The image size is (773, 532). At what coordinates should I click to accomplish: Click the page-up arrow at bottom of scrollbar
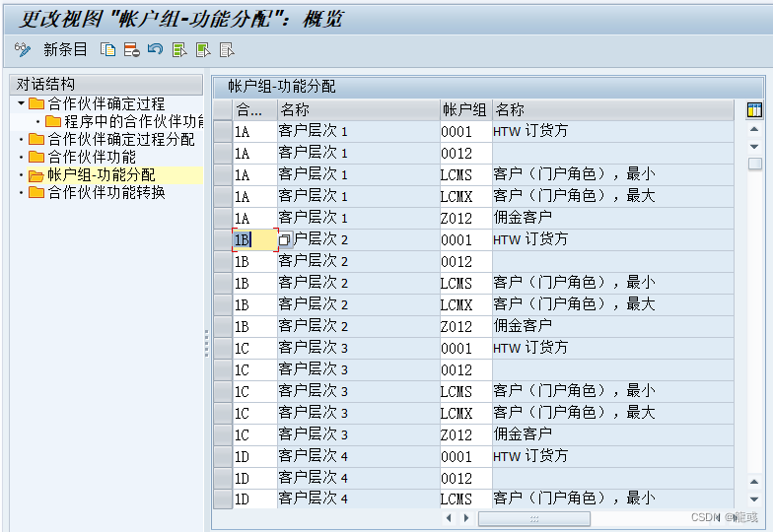[x=754, y=481]
